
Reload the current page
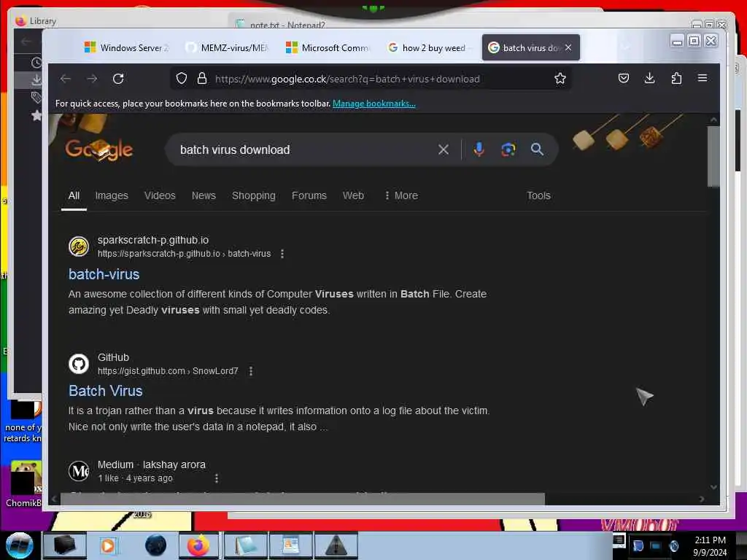pos(118,79)
